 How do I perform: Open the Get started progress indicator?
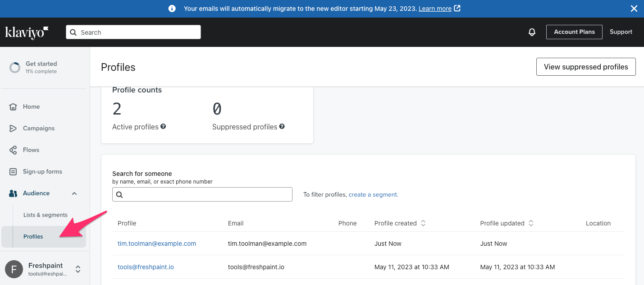point(15,68)
